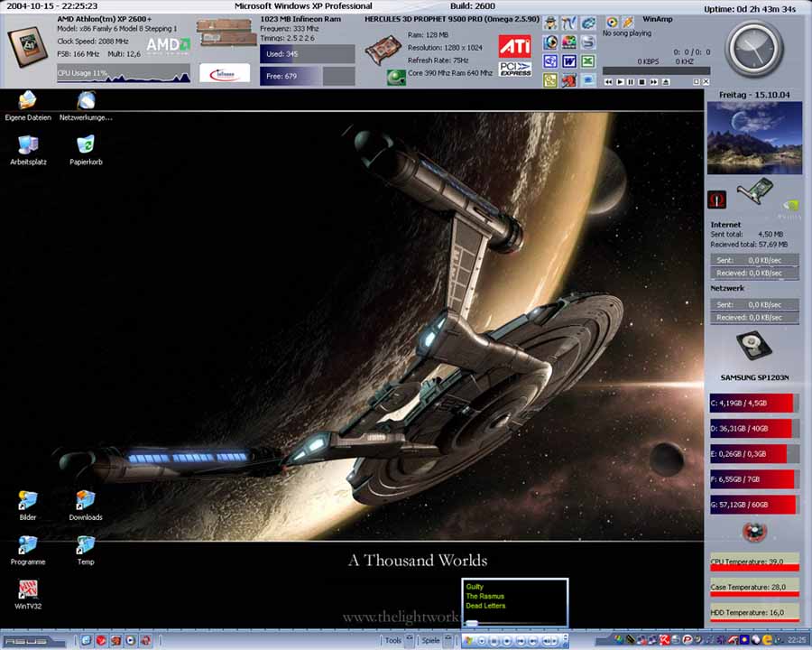Click the WinAmp stop button
This screenshot has width=812, height=650.
641,82
